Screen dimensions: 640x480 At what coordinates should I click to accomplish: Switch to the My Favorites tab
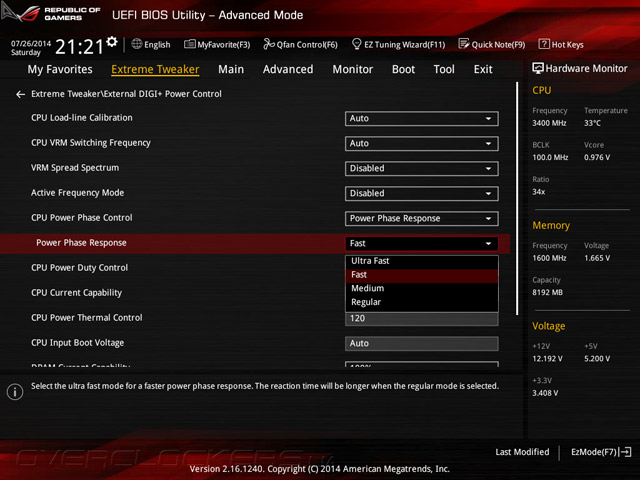[x=60, y=69]
